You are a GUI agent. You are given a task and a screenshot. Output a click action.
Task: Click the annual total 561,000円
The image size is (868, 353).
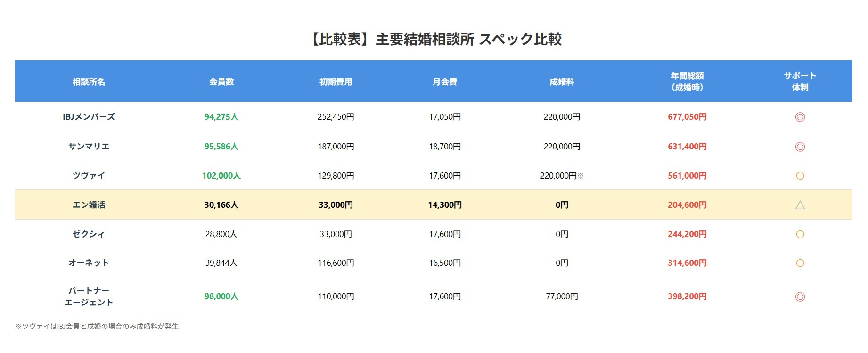(687, 176)
